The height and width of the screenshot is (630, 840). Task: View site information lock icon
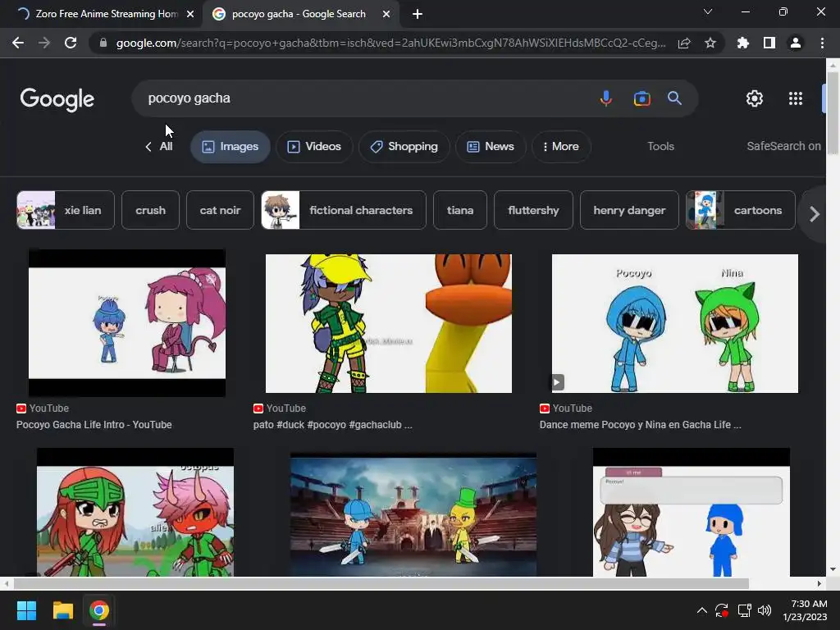103,43
